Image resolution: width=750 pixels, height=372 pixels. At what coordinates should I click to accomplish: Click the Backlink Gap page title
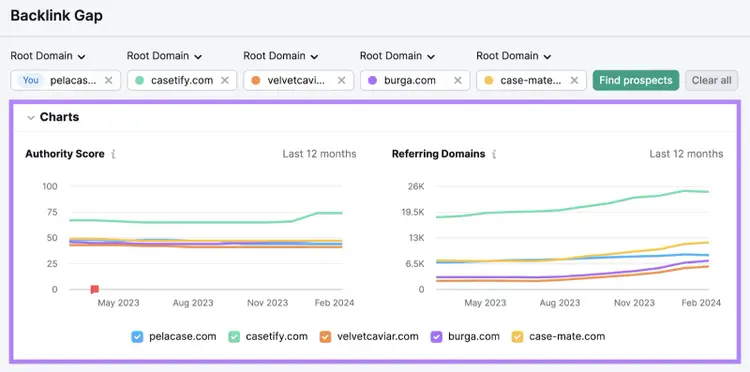(56, 16)
